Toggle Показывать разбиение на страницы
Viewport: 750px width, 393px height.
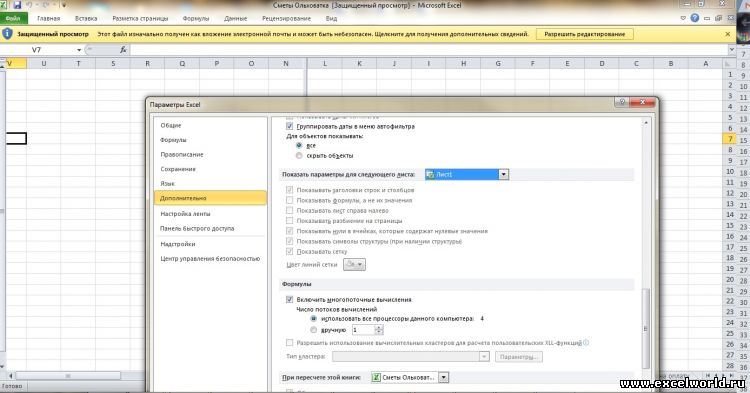[x=289, y=221]
